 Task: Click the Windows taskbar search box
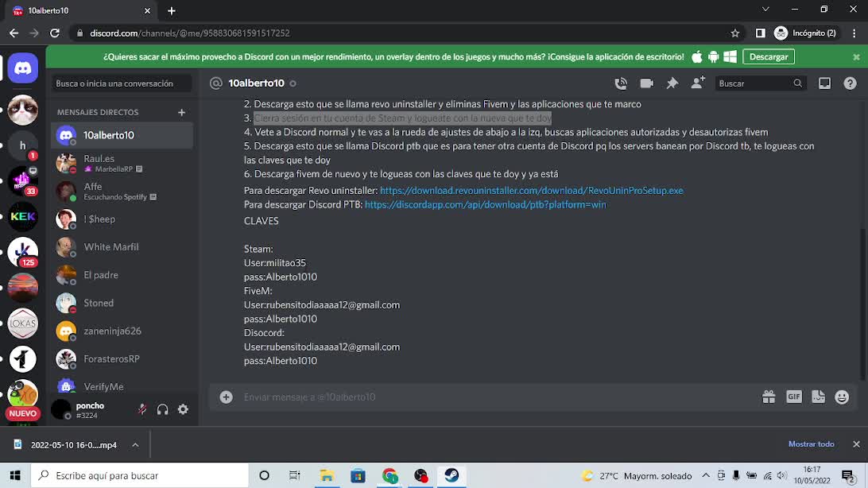[140, 475]
